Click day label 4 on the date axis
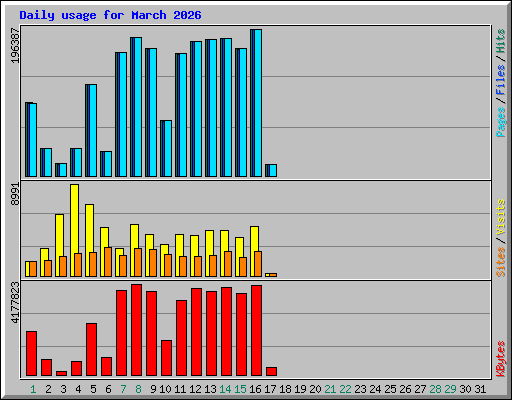Image resolution: width=512 pixels, height=400 pixels. click(78, 389)
